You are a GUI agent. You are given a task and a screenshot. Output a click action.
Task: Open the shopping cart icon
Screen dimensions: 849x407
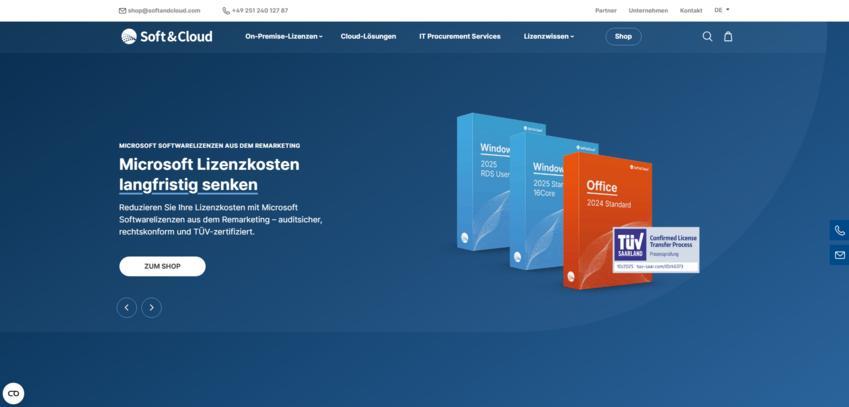point(728,36)
